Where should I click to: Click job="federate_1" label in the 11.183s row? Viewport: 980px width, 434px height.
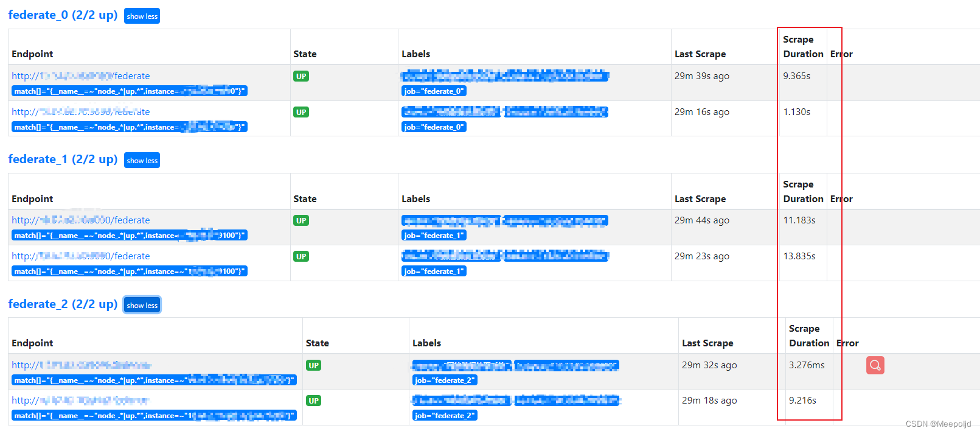click(x=434, y=236)
